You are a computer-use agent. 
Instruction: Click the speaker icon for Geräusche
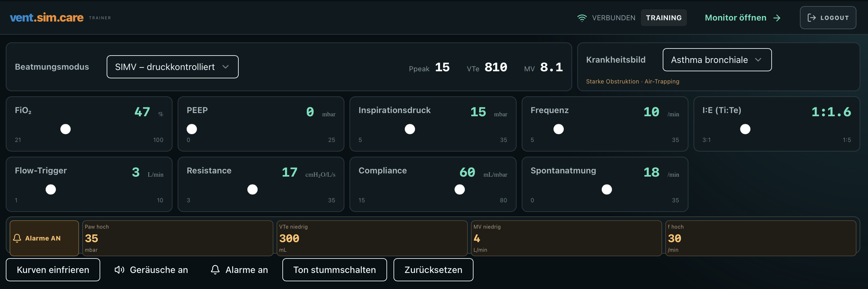[x=119, y=270]
